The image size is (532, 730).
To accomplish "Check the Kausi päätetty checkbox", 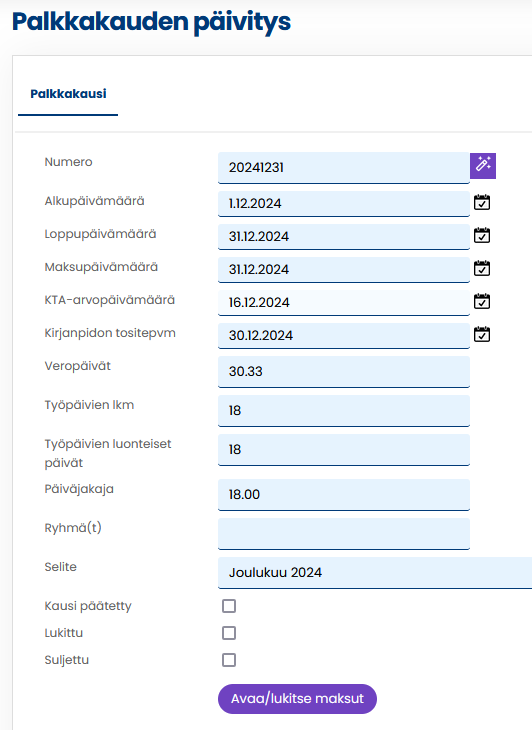I will pos(229,606).
